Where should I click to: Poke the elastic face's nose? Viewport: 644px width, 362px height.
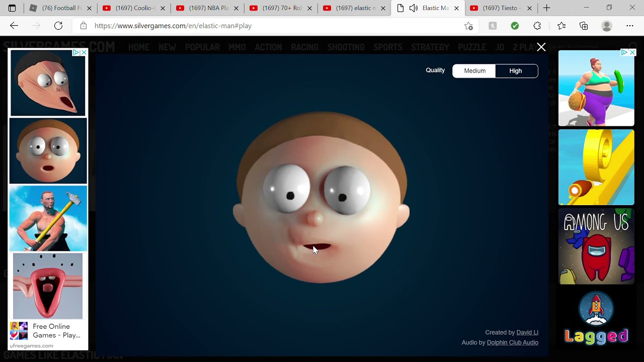pos(315,217)
